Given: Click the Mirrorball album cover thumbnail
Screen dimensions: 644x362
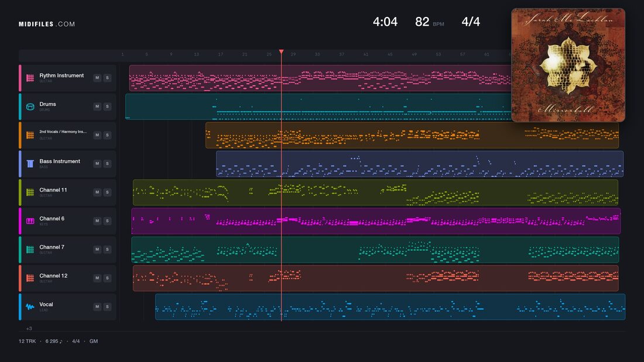Looking at the screenshot, I should pyautogui.click(x=568, y=65).
